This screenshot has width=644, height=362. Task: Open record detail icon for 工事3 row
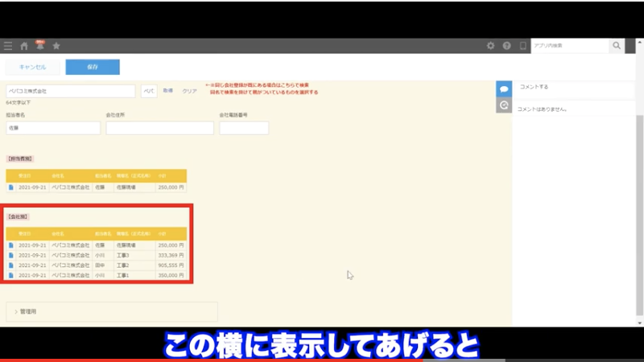11,255
